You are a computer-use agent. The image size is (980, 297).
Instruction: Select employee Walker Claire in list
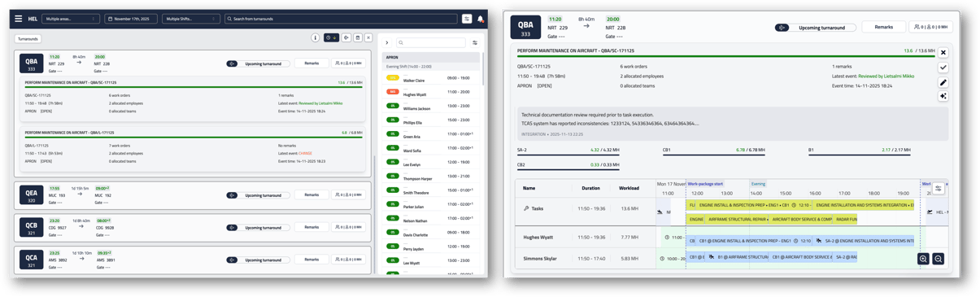click(x=432, y=78)
